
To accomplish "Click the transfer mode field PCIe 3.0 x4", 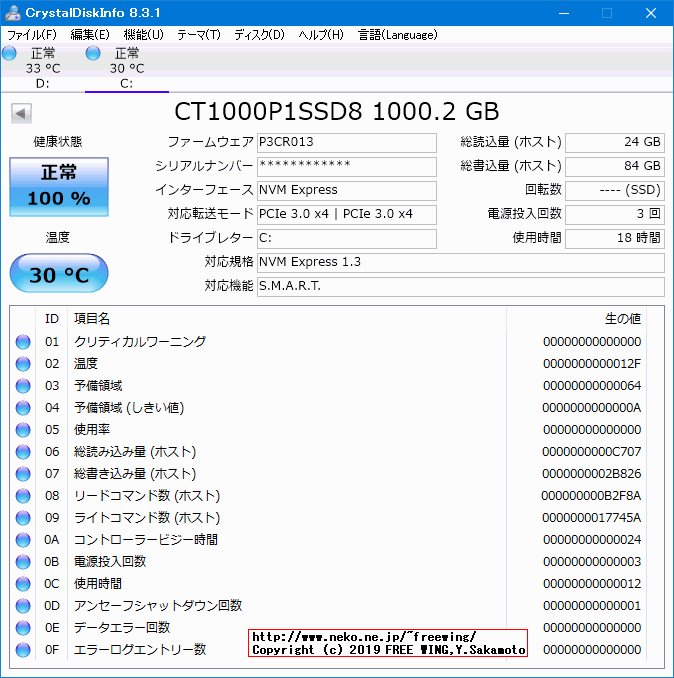I will [x=347, y=214].
